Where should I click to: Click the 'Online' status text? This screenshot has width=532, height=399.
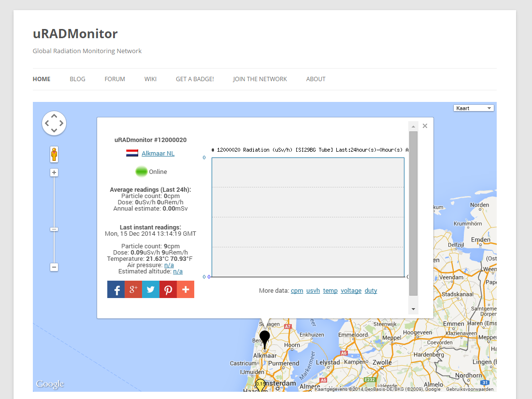tap(158, 171)
